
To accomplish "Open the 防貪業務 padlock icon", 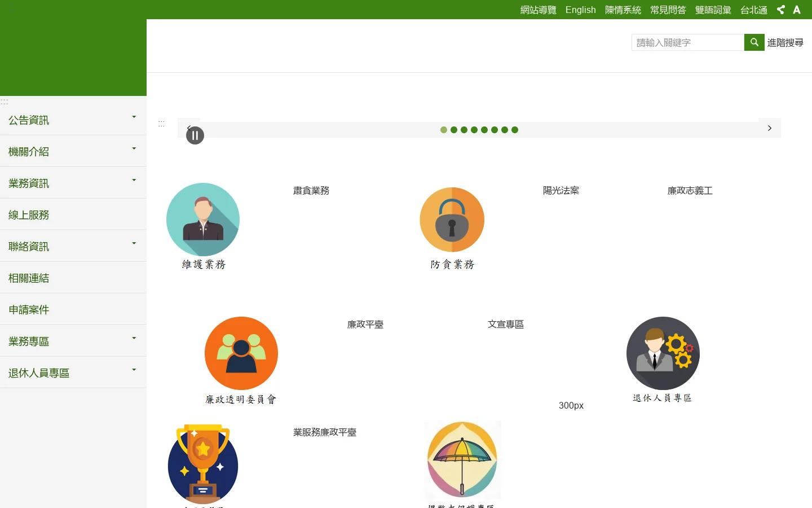I will coord(452,220).
